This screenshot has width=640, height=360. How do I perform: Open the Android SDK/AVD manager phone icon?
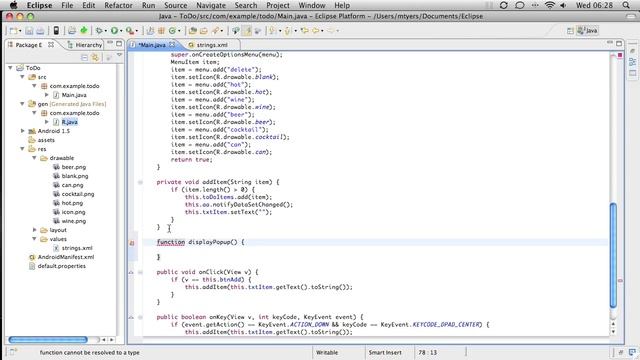56,31
